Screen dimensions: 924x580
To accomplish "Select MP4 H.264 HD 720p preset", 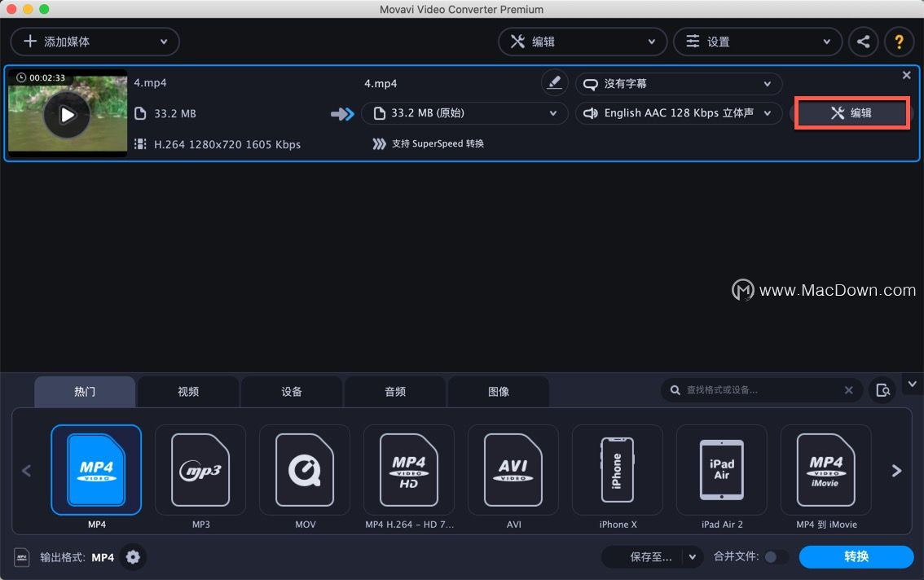I will pos(409,470).
